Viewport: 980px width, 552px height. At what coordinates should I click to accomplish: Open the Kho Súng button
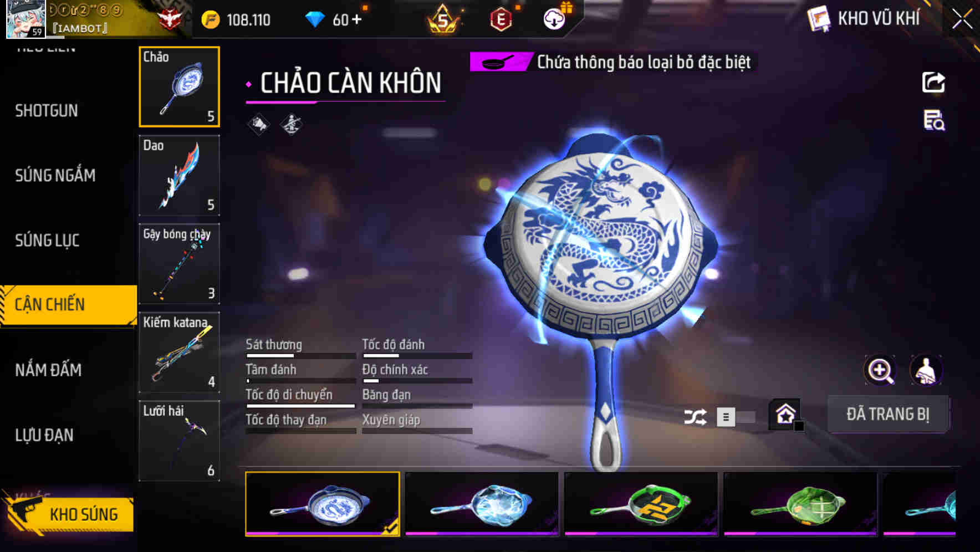pos(69,514)
